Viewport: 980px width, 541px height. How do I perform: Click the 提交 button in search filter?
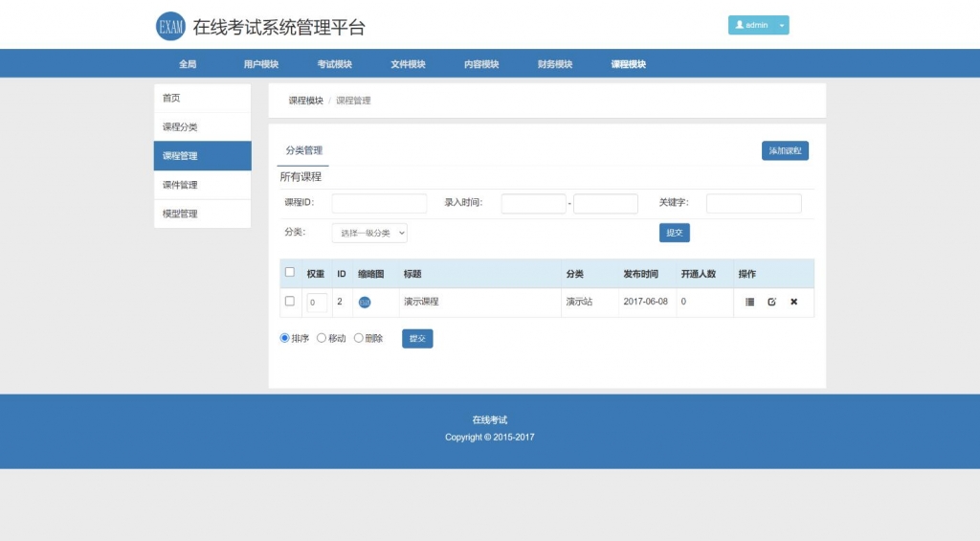(x=674, y=233)
